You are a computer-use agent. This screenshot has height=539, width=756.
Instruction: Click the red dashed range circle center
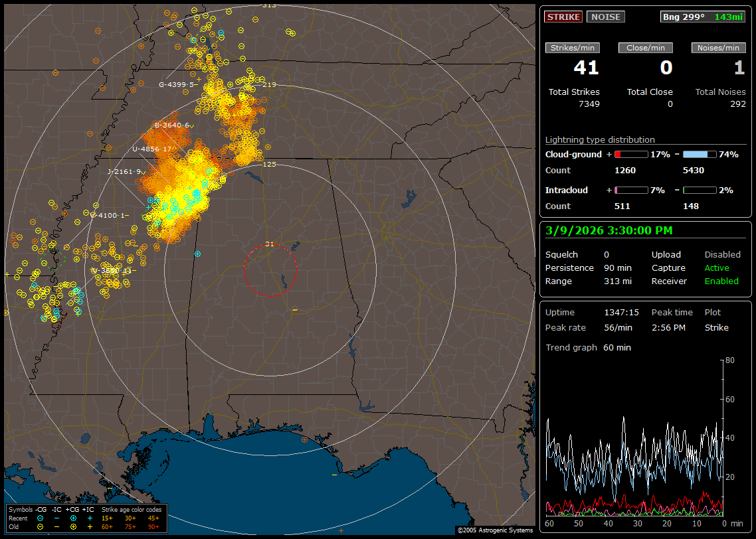point(270,269)
